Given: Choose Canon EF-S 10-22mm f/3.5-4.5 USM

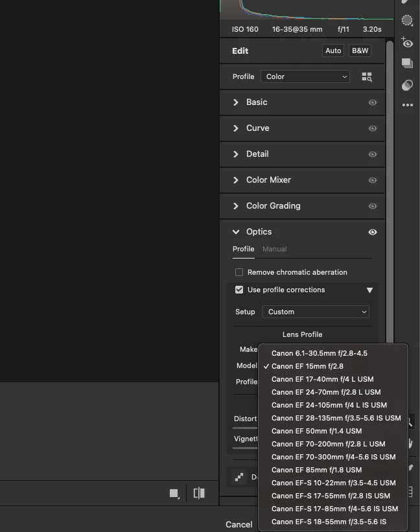Looking at the screenshot, I should 332,483.
